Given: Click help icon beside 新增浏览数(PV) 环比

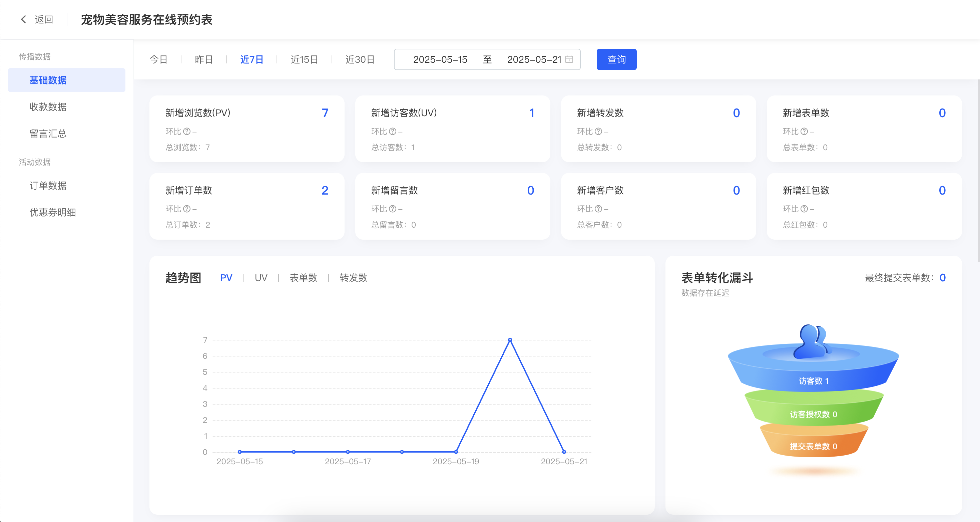Looking at the screenshot, I should point(186,132).
